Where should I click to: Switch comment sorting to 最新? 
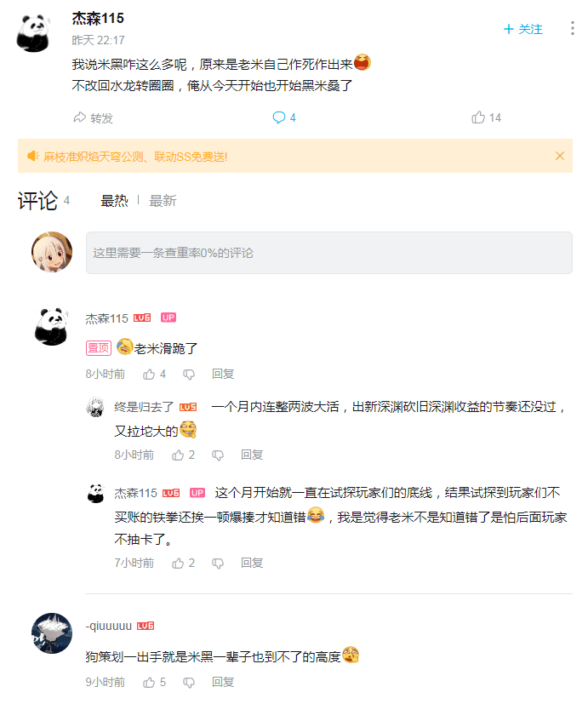(x=163, y=201)
